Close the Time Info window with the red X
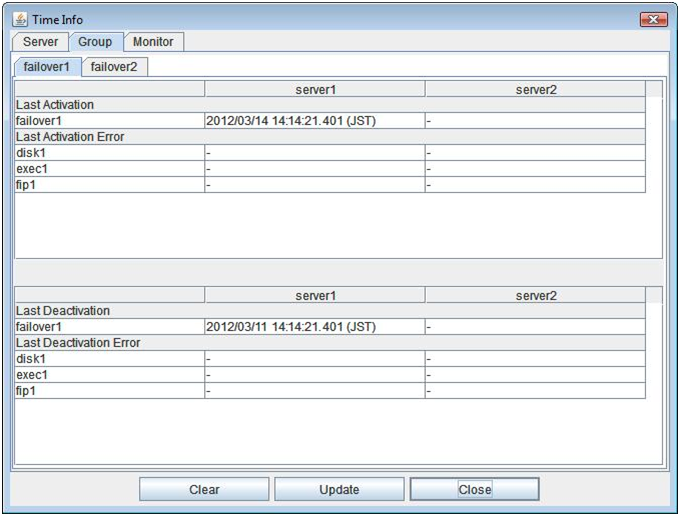 tap(652, 19)
